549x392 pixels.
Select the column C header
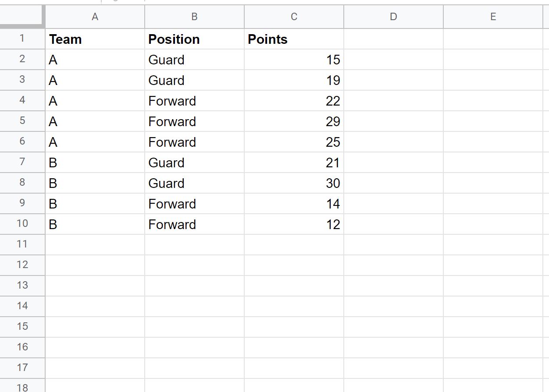(294, 17)
